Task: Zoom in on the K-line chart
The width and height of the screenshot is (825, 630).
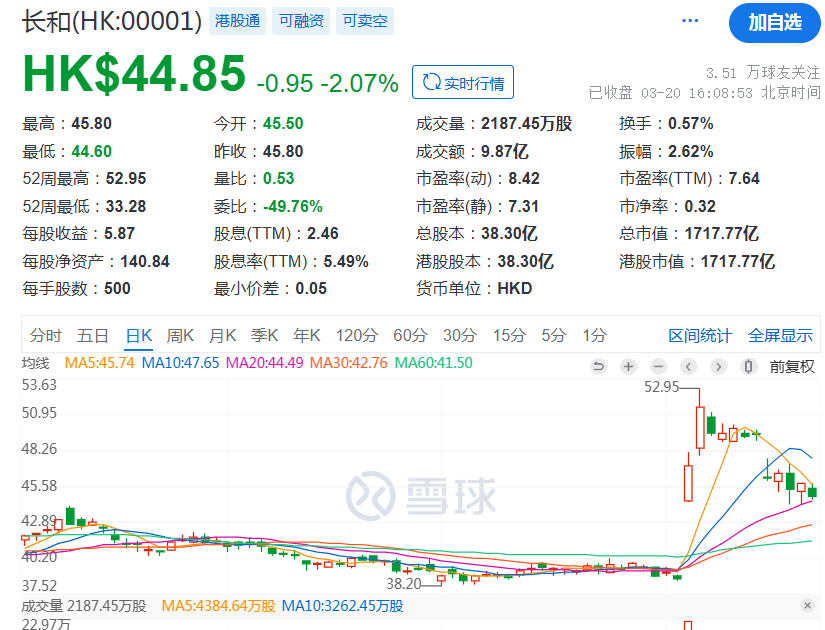Action: click(628, 367)
